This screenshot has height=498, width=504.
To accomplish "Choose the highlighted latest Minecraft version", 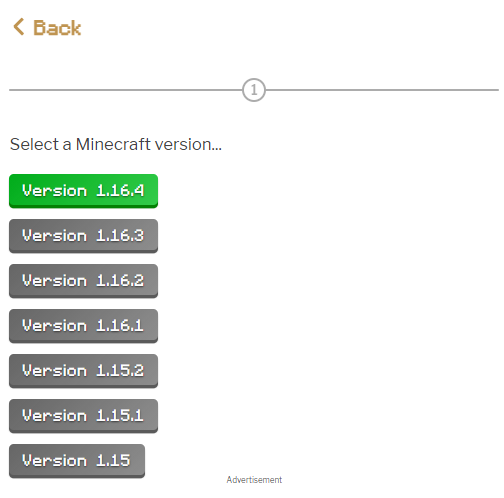I will click(83, 191).
